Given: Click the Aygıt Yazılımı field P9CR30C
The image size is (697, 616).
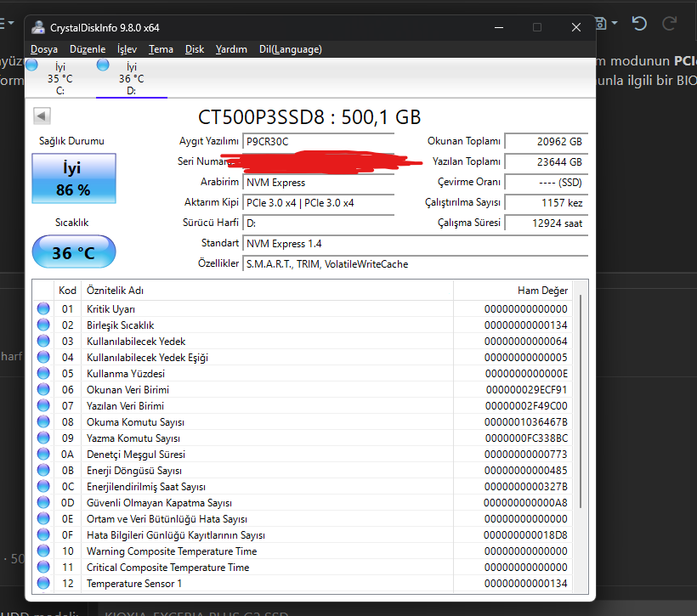Looking at the screenshot, I should (318, 141).
